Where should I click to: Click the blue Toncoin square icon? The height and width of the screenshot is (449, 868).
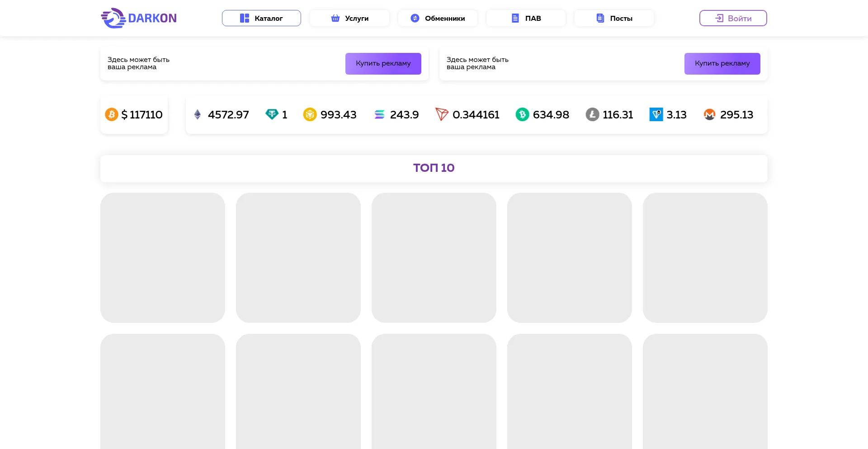[x=656, y=114]
